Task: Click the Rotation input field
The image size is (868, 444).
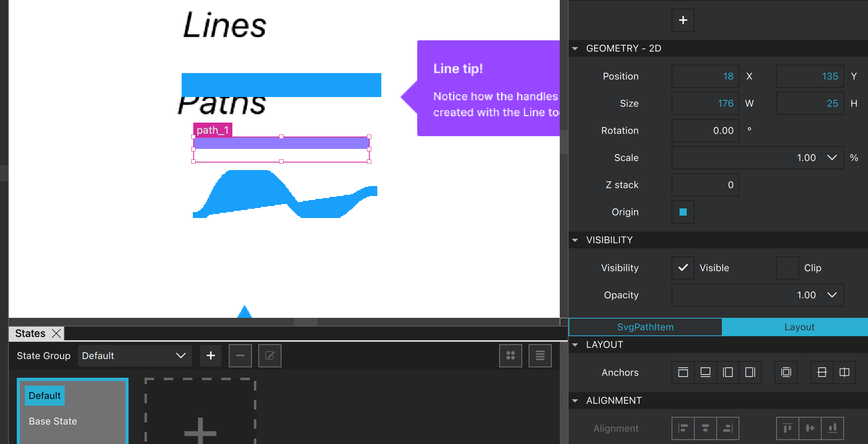Action: coord(705,131)
